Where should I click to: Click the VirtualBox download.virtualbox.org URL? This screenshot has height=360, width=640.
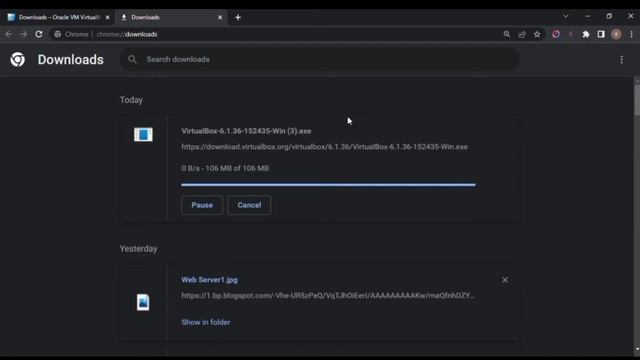tap(324, 147)
